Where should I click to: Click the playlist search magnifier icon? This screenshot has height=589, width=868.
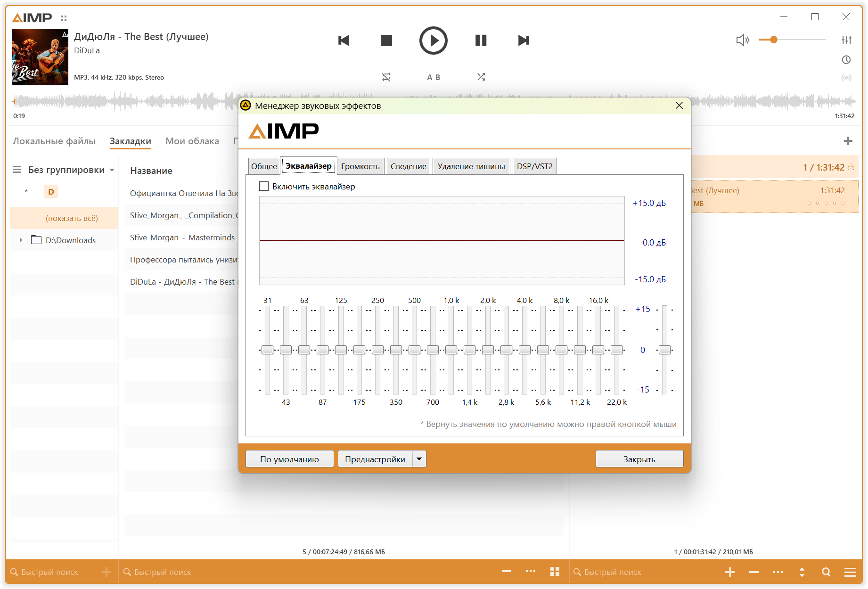point(826,572)
